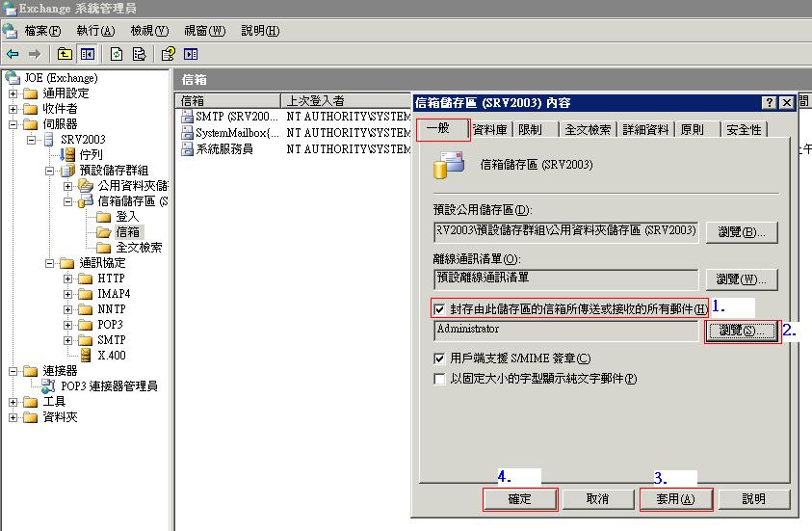Viewport: 812px width, 531px height.
Task: Toggle the 封存所有郵件 archive checkbox
Action: (x=439, y=309)
